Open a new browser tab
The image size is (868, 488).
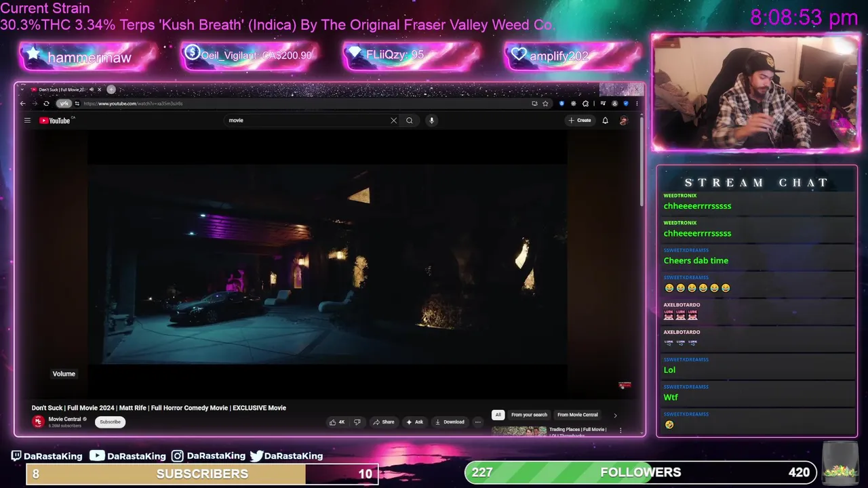coord(111,89)
